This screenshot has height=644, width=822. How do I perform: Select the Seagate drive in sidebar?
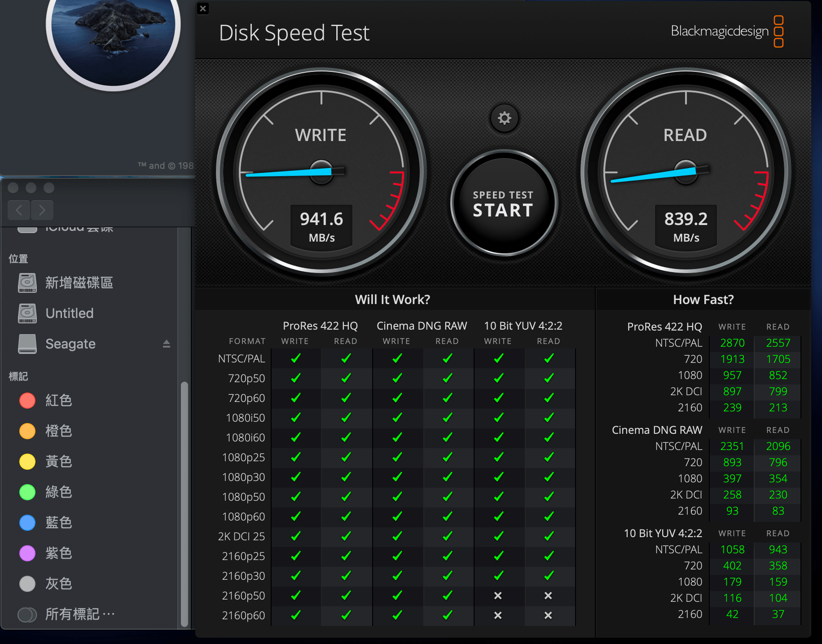coord(70,344)
